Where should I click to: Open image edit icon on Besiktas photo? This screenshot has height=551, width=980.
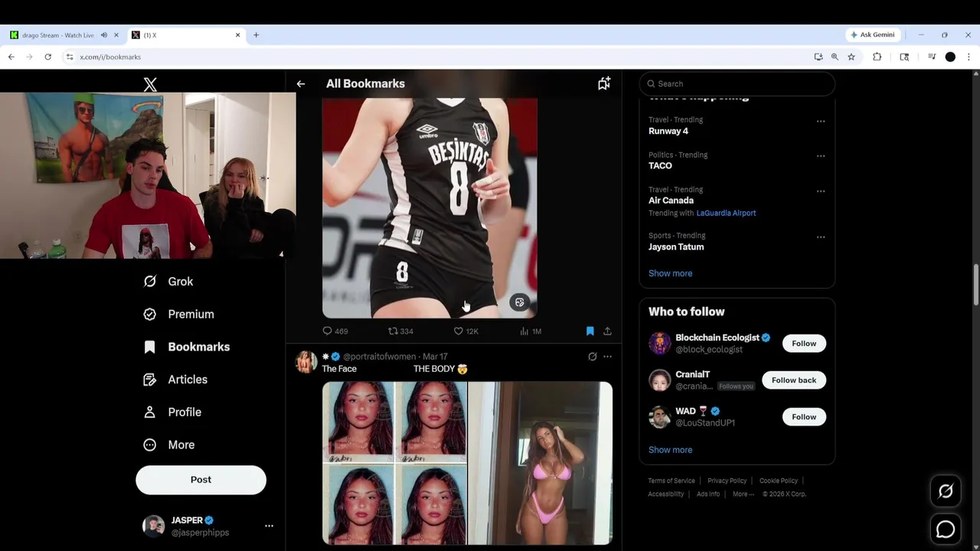tap(519, 302)
